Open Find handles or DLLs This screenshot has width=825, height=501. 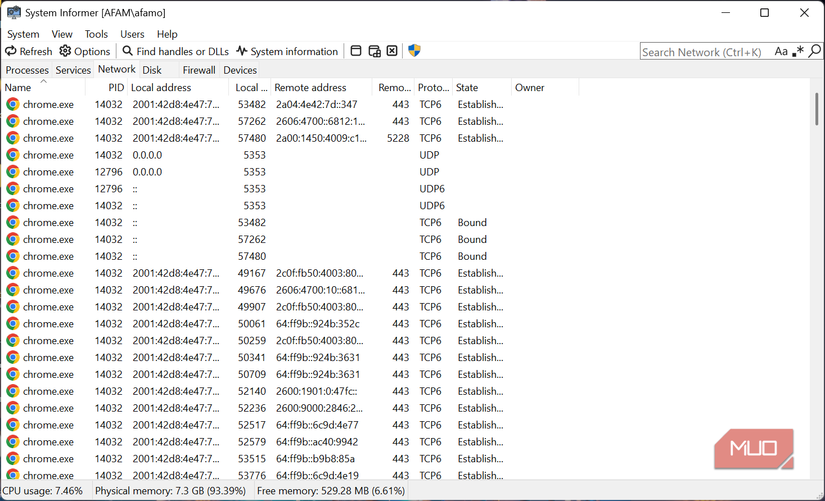pyautogui.click(x=176, y=51)
